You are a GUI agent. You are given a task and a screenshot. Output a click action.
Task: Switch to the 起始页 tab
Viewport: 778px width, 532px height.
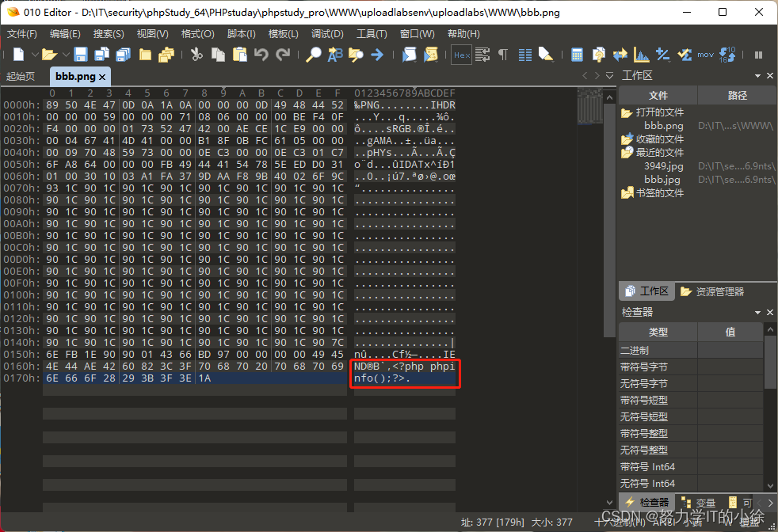(x=21, y=76)
